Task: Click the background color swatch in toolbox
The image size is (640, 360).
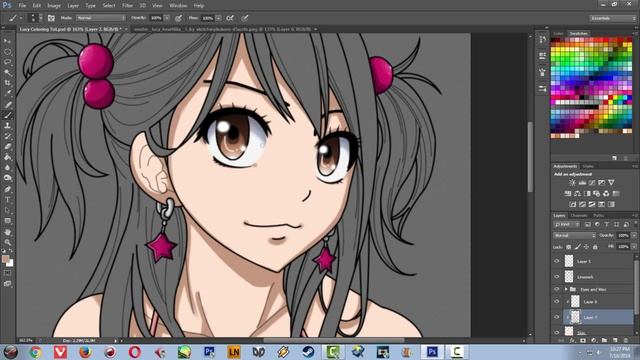Action: 10,263
